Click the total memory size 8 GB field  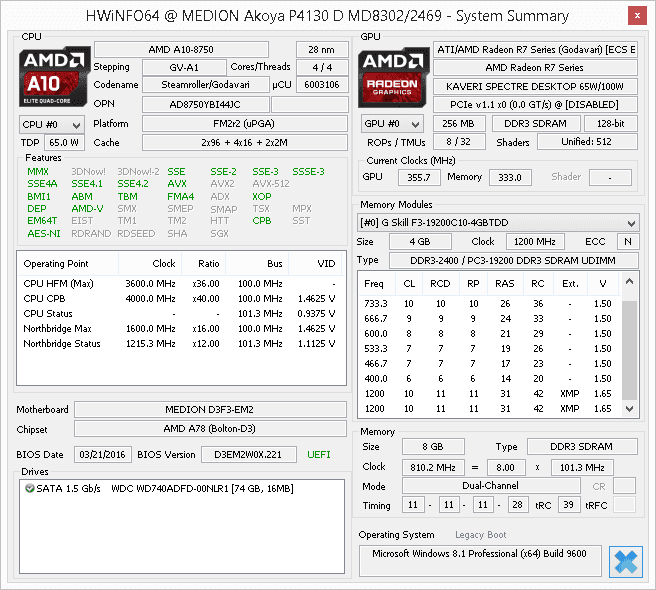click(x=433, y=447)
